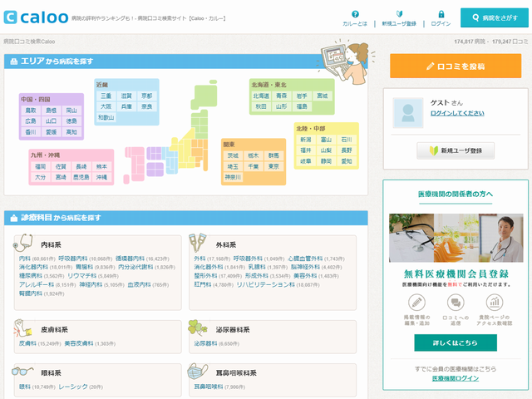Screen dimensions: 532x399
Task: Click the ログイン lock icon in header
Action: click(441, 14)
